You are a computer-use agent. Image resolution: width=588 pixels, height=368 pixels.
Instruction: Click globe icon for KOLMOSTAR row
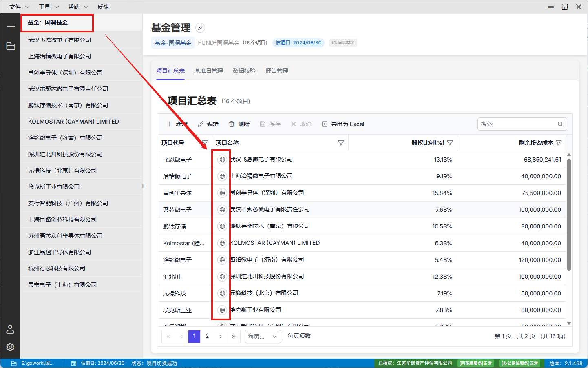[222, 243]
